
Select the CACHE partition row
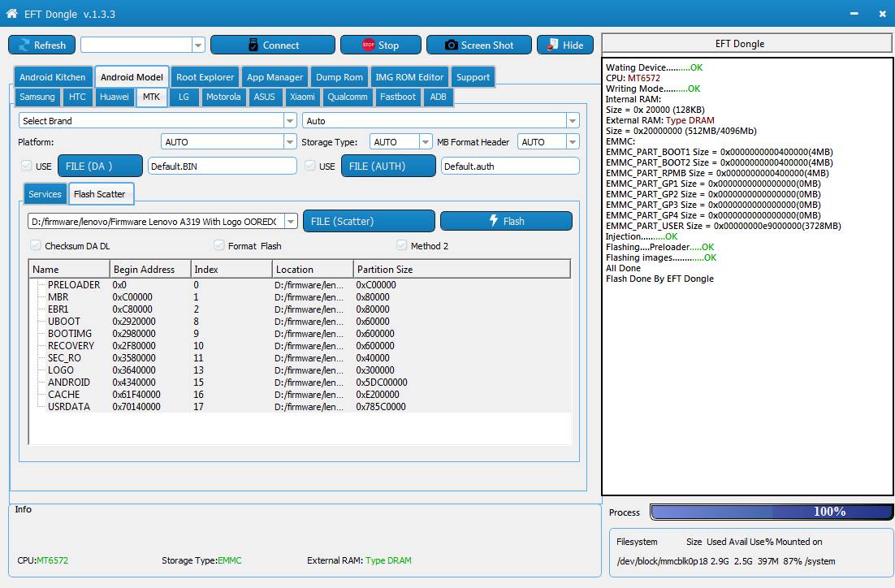[x=300, y=395]
